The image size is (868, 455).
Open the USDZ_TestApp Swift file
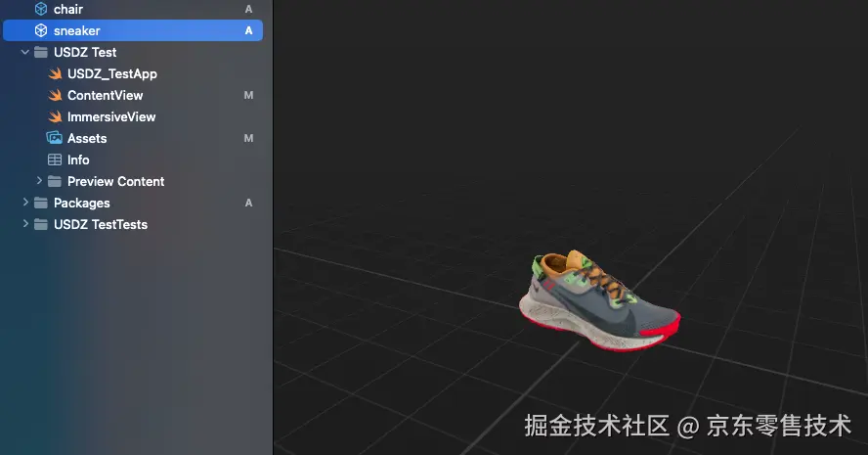click(112, 73)
